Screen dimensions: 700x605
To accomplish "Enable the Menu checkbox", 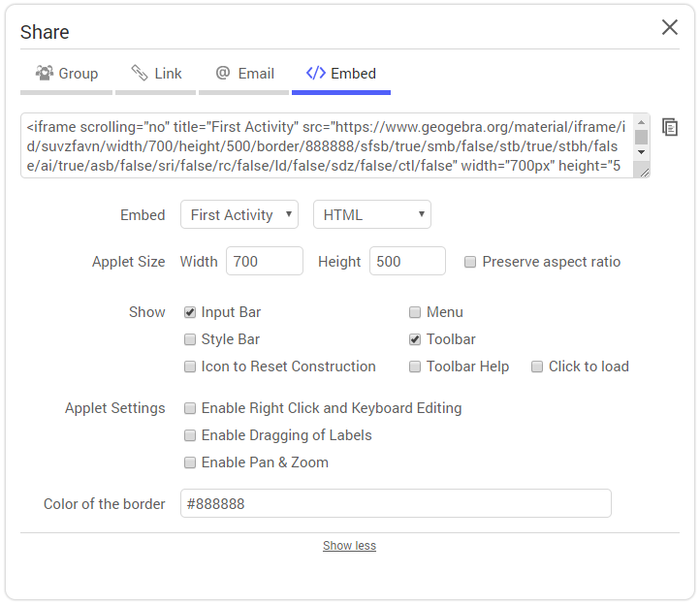I will click(x=415, y=312).
